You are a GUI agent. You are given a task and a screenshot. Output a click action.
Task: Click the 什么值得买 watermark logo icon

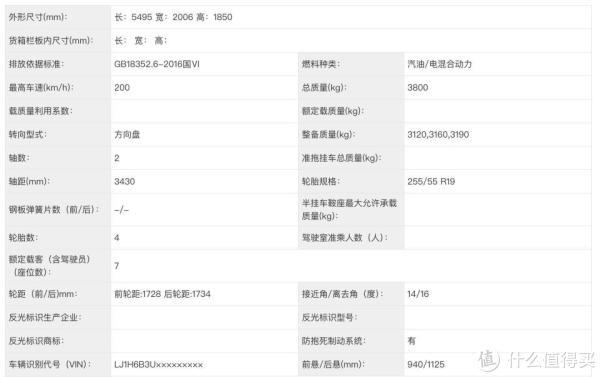pos(489,360)
